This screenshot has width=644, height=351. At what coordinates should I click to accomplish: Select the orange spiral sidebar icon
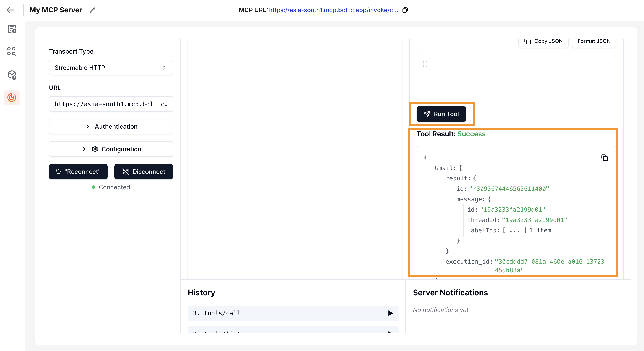[x=12, y=97]
